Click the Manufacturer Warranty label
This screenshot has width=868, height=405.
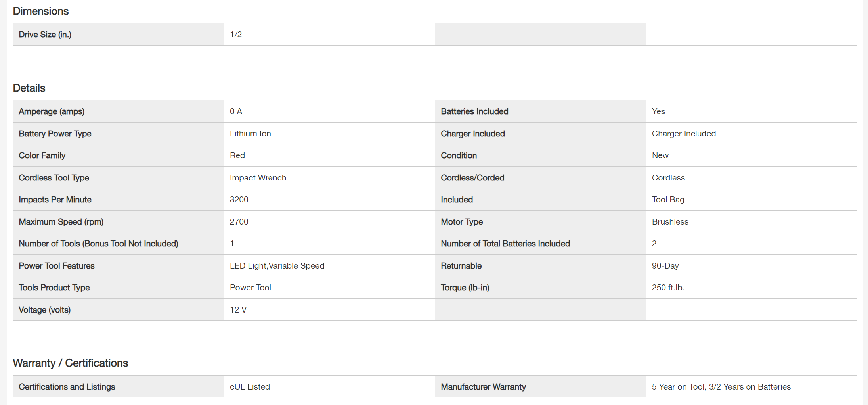pyautogui.click(x=484, y=387)
